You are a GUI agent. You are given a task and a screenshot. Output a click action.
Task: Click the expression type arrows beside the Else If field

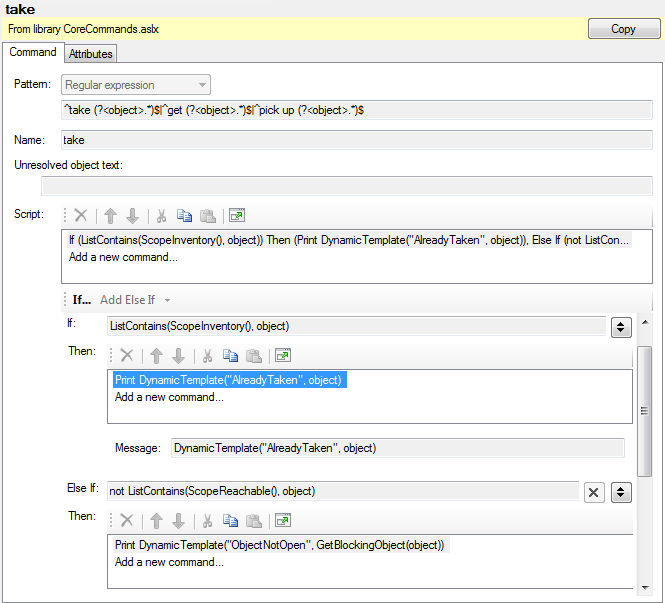click(620, 491)
